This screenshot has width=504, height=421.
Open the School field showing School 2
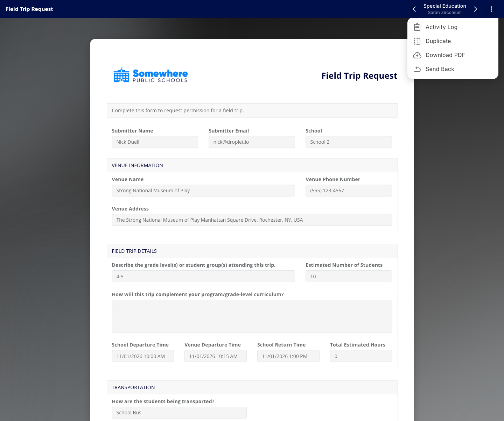coord(349,142)
